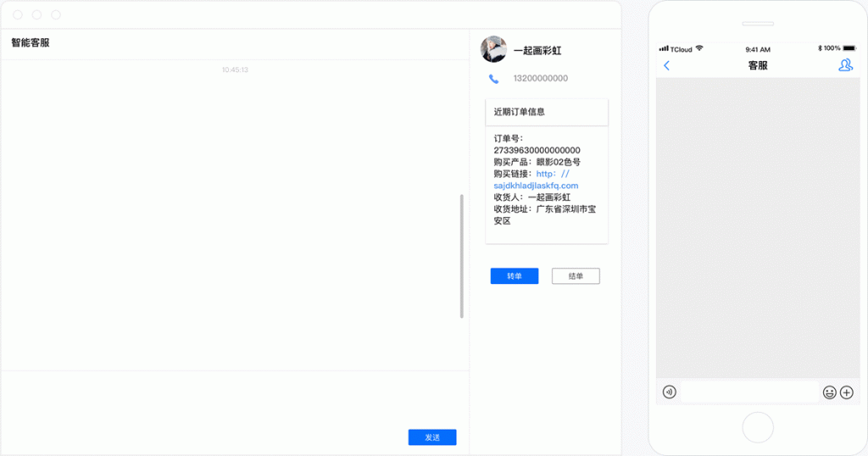Click the phone icon beside 13200000000

point(493,79)
